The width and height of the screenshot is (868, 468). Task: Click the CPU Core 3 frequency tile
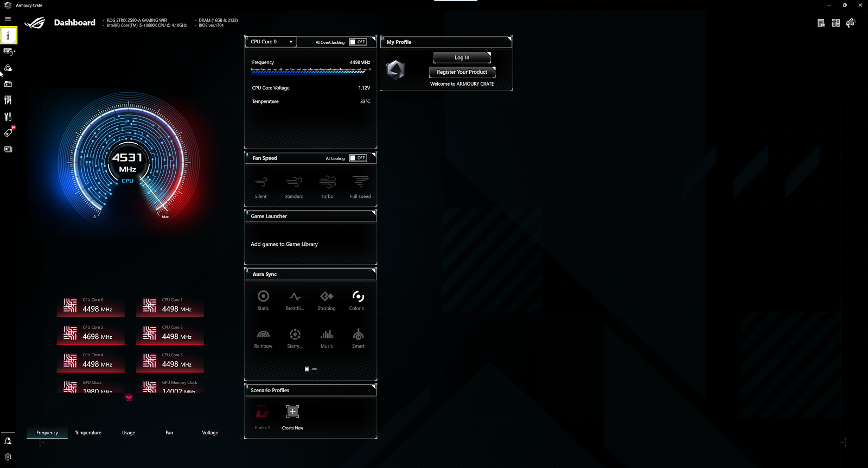(x=170, y=334)
